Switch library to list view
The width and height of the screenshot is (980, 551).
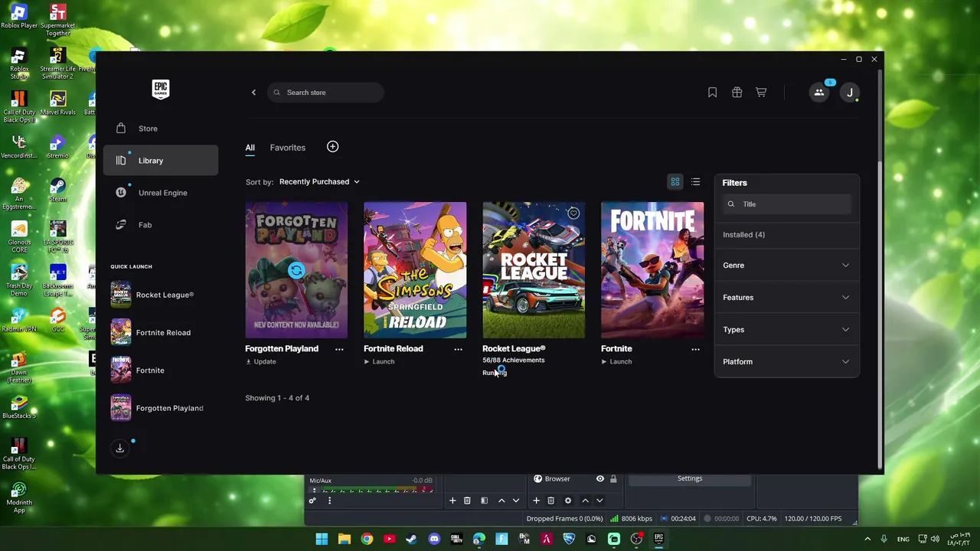(695, 182)
